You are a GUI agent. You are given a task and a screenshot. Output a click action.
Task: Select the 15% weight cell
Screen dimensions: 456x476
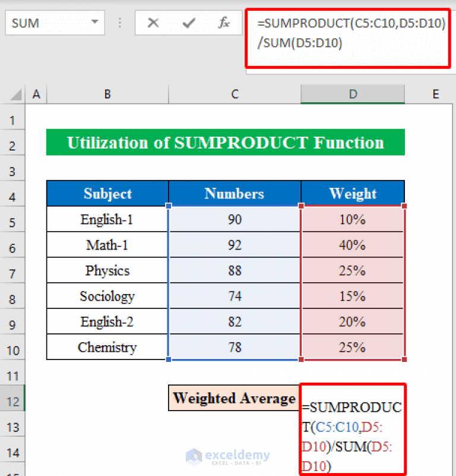[353, 296]
